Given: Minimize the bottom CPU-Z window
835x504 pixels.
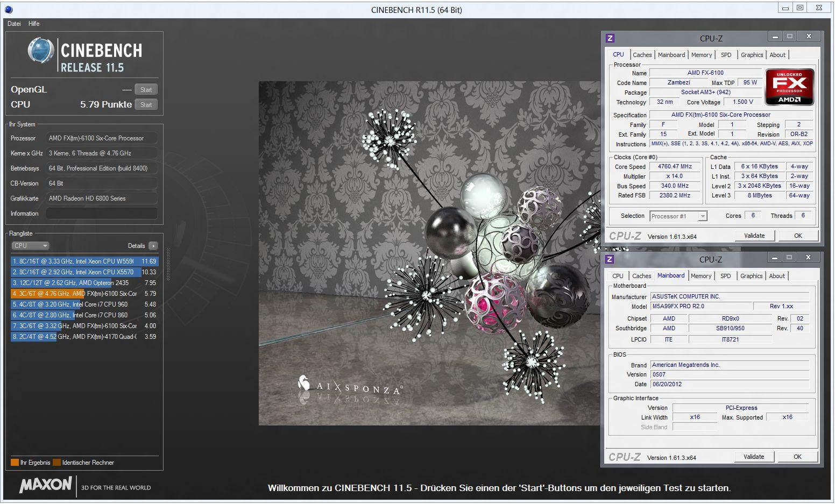Looking at the screenshot, I should pos(774,258).
